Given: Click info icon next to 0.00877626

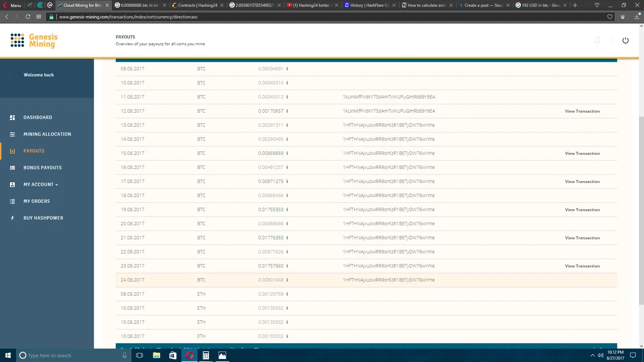Looking at the screenshot, I should click(287, 252).
